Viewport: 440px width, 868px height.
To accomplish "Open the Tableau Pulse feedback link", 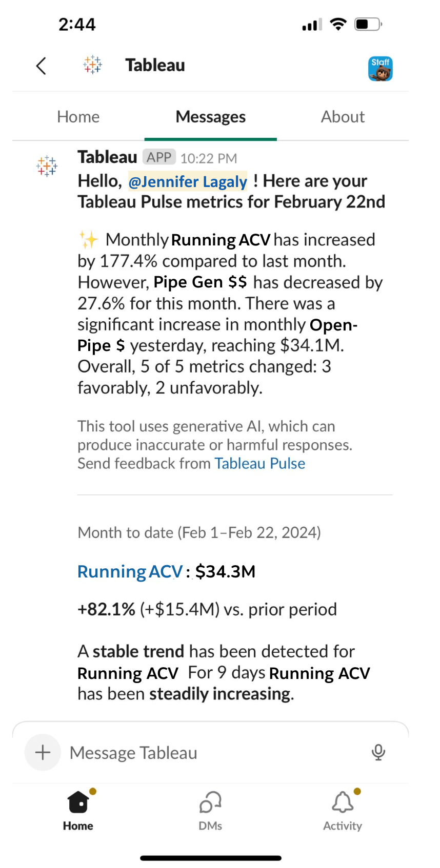I will click(x=259, y=463).
